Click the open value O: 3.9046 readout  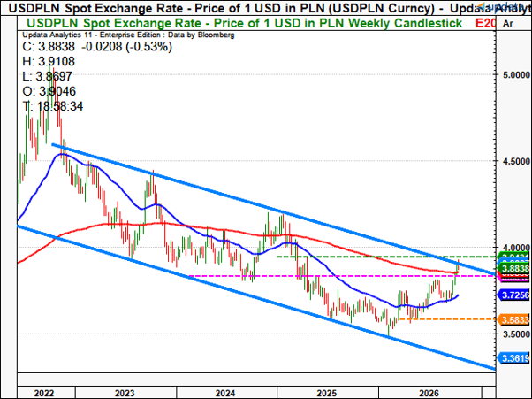49,91
